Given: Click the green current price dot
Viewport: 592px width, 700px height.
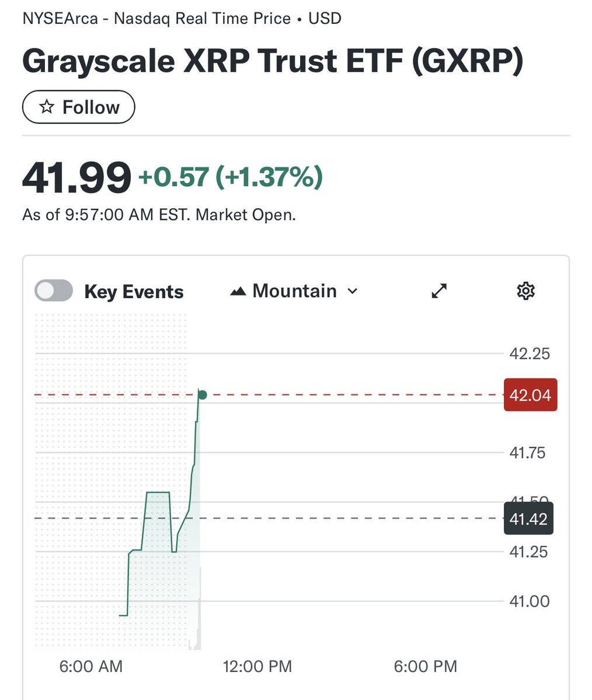Looking at the screenshot, I should 202,395.
